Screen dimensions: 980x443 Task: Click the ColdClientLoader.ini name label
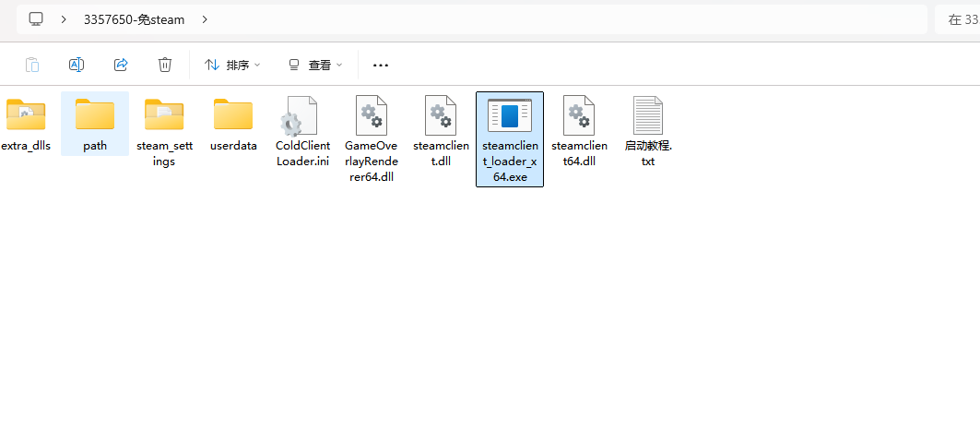click(302, 154)
